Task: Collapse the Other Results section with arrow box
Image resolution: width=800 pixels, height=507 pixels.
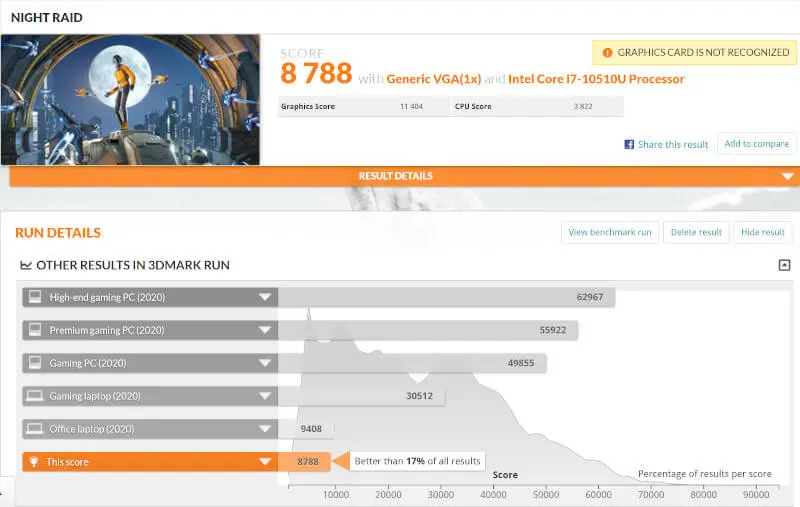Action: pyautogui.click(x=784, y=265)
